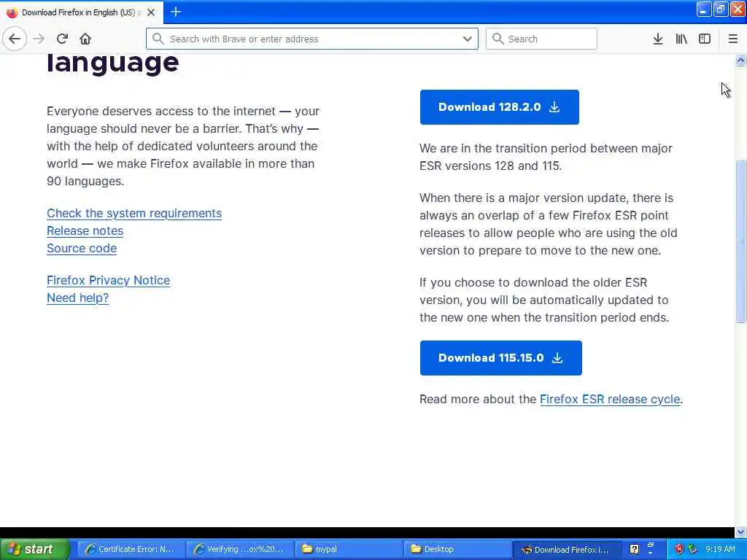Click the '90 languages.' paragraph text

85,182
